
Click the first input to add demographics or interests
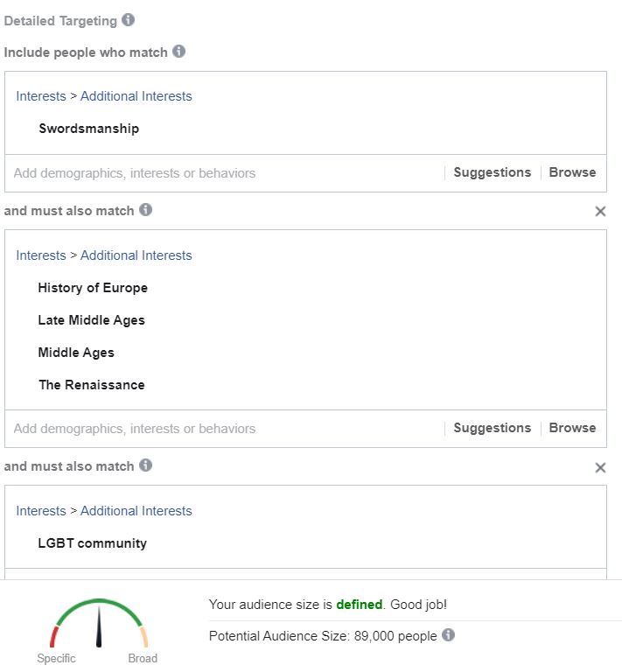(225, 173)
